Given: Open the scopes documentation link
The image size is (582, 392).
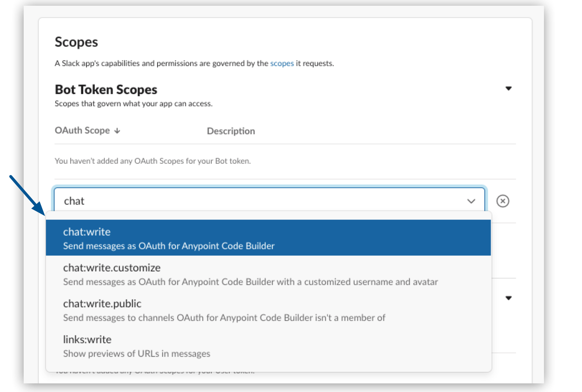Looking at the screenshot, I should pos(282,63).
